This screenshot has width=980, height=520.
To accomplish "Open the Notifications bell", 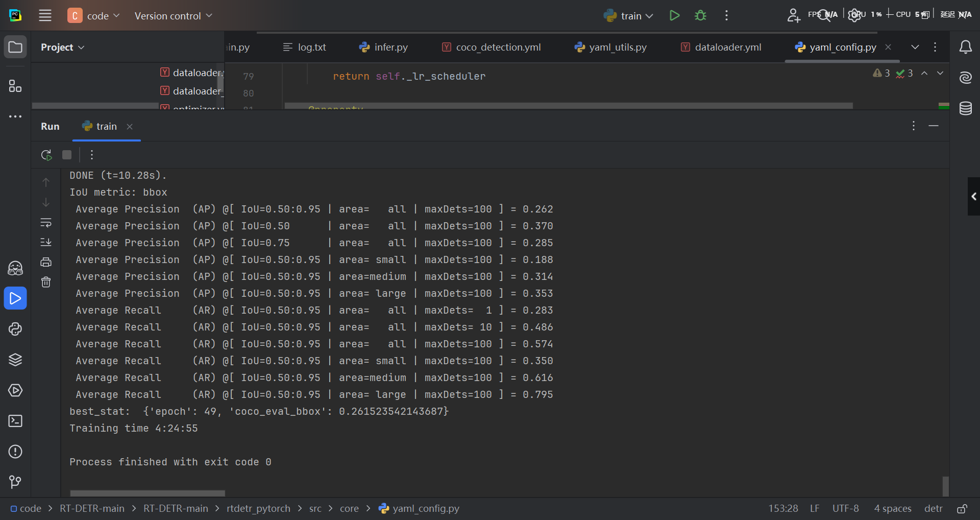I will [x=965, y=48].
